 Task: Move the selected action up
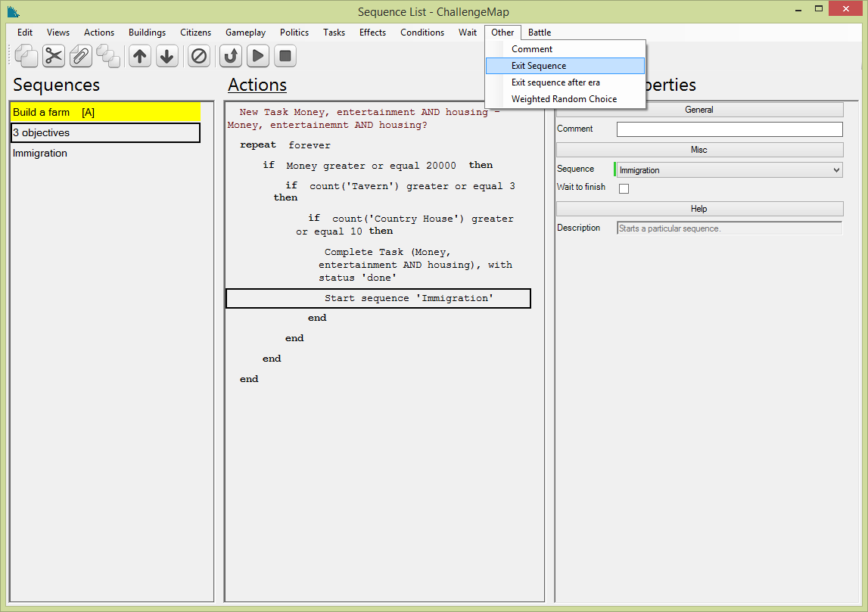point(140,56)
